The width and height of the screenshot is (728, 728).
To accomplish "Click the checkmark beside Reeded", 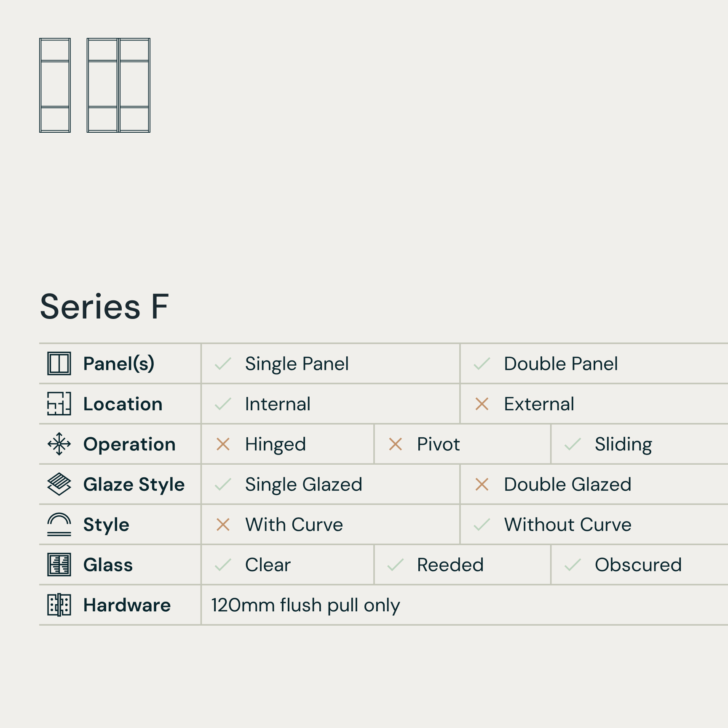I will (x=395, y=565).
